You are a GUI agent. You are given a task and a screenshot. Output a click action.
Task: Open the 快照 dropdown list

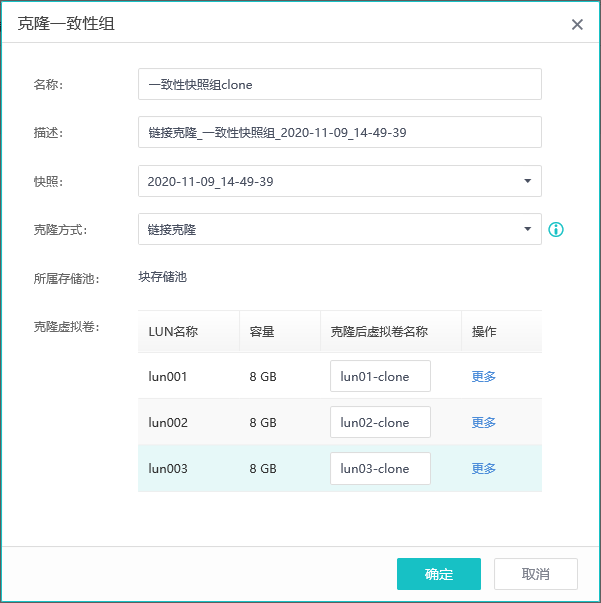point(340,181)
